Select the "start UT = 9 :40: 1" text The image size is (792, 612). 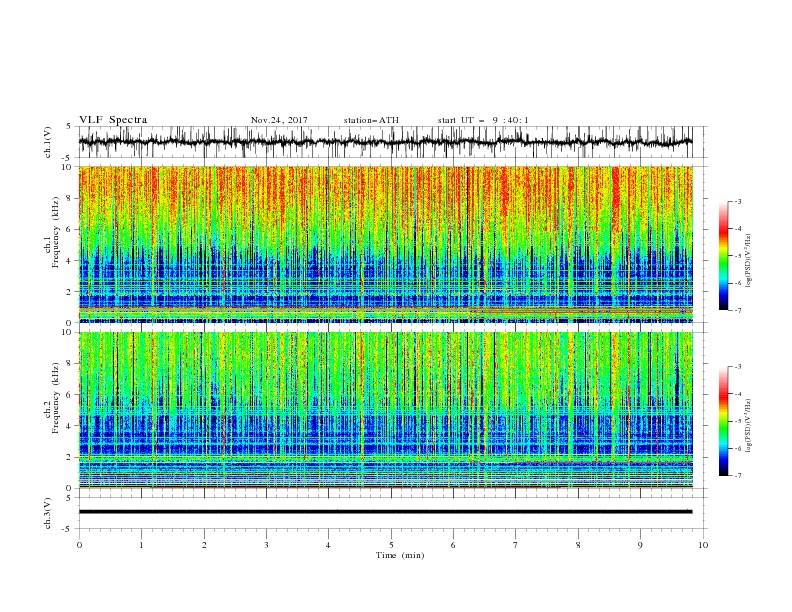tap(483, 120)
